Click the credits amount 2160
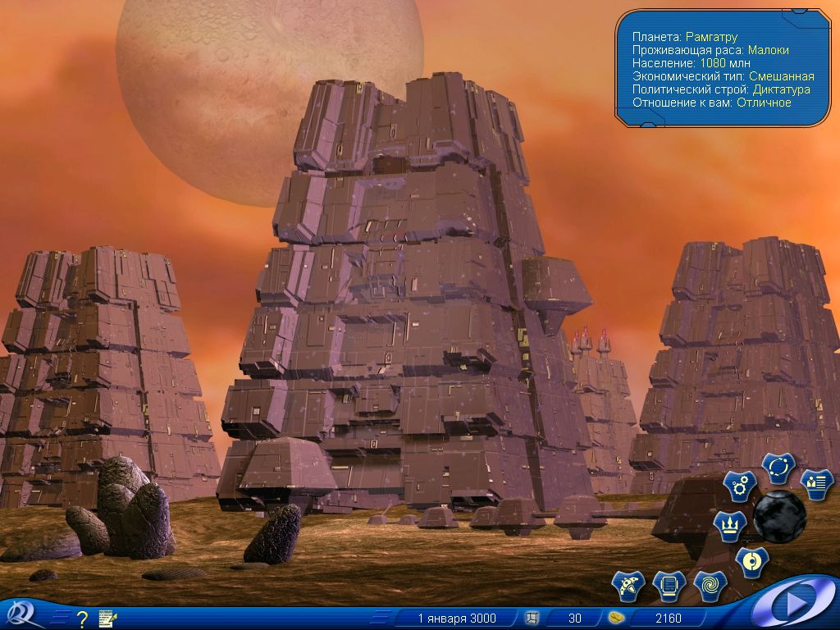The width and height of the screenshot is (840, 630). (x=667, y=619)
